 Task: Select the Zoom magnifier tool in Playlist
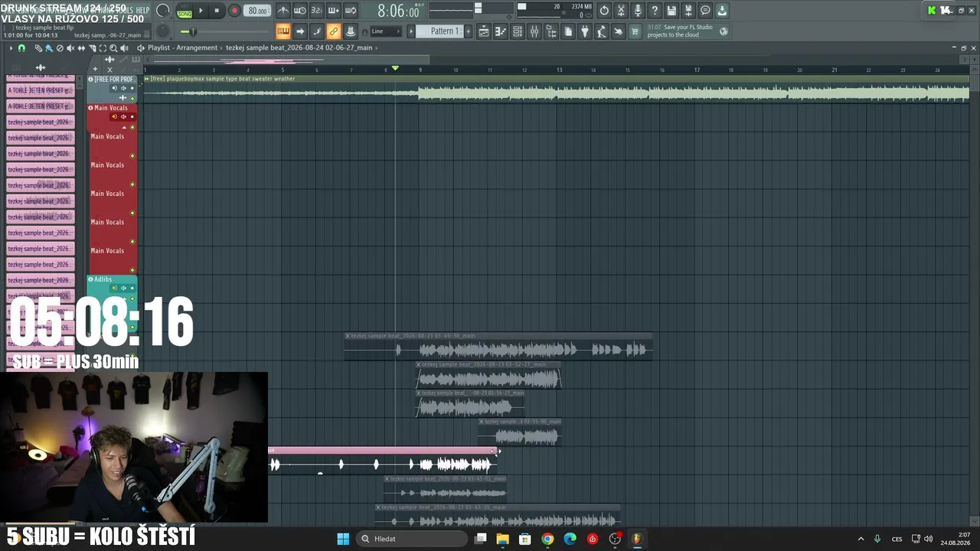click(x=113, y=48)
